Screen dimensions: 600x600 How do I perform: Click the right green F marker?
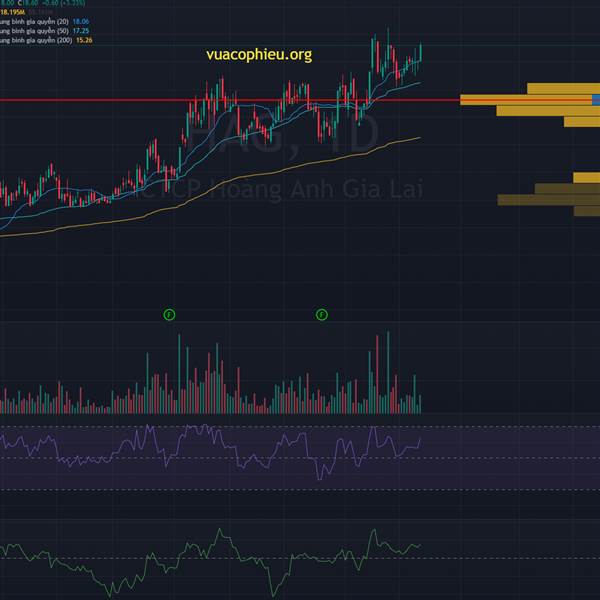[x=322, y=314]
